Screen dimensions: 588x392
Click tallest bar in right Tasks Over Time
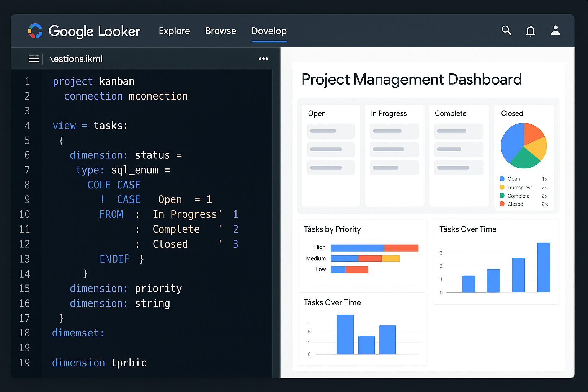pos(544,268)
